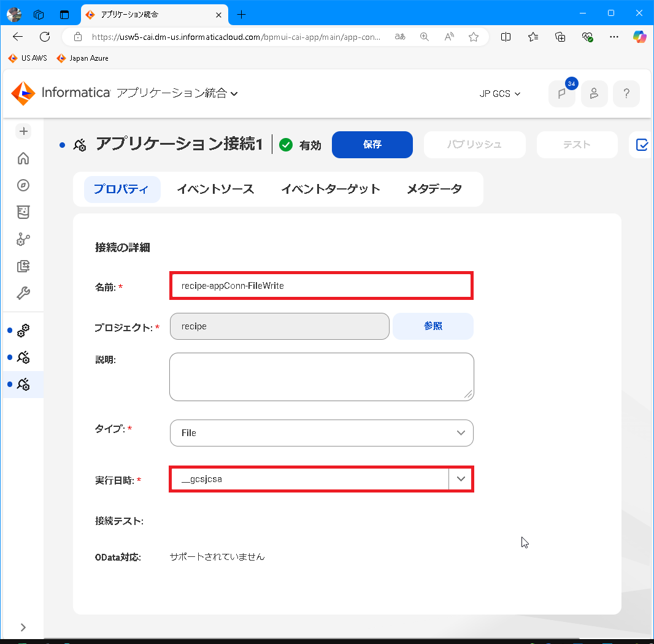
Task: Click the 名前 name input field
Action: click(321, 286)
